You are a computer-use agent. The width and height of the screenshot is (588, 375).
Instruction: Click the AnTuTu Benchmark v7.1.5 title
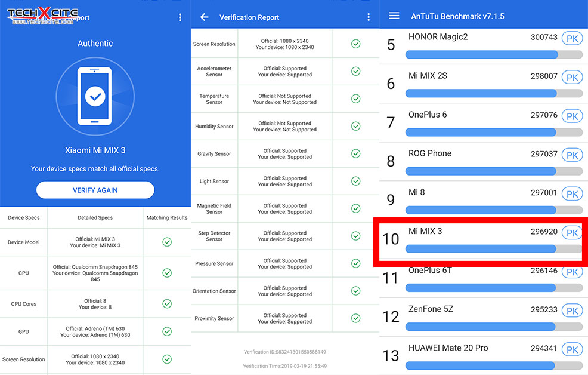[x=457, y=16]
